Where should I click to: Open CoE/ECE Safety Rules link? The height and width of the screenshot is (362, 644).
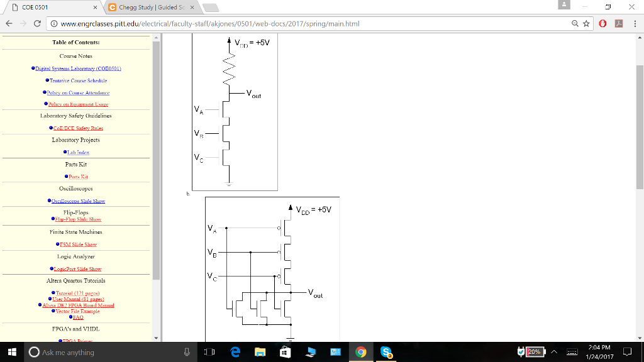[78, 128]
